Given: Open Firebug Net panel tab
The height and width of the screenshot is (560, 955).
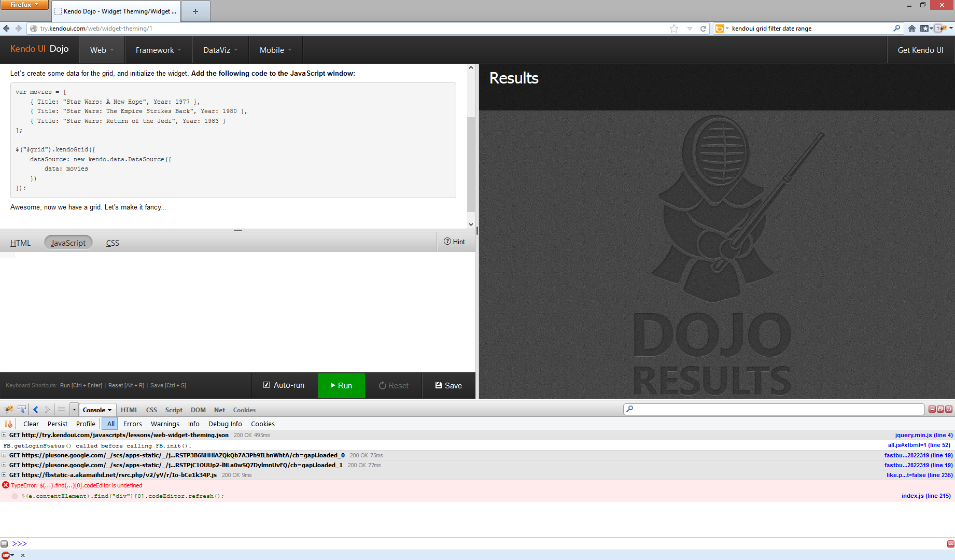Looking at the screenshot, I should click(219, 410).
